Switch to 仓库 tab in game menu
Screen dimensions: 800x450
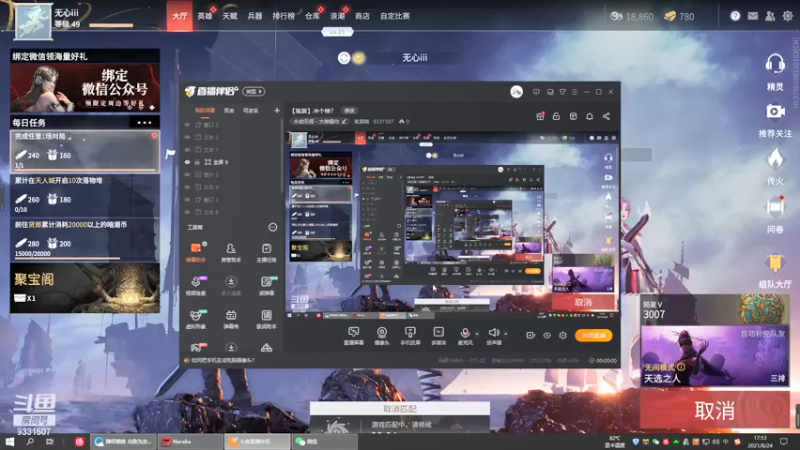tap(312, 16)
